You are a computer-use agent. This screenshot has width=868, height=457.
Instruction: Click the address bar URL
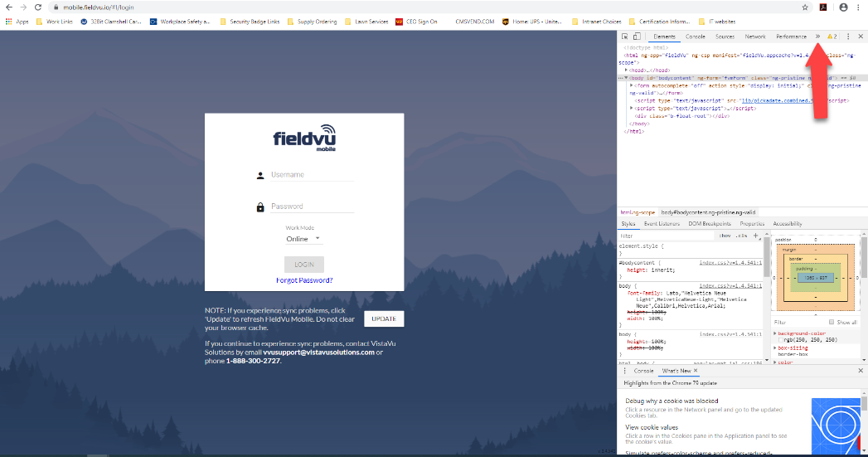98,7
